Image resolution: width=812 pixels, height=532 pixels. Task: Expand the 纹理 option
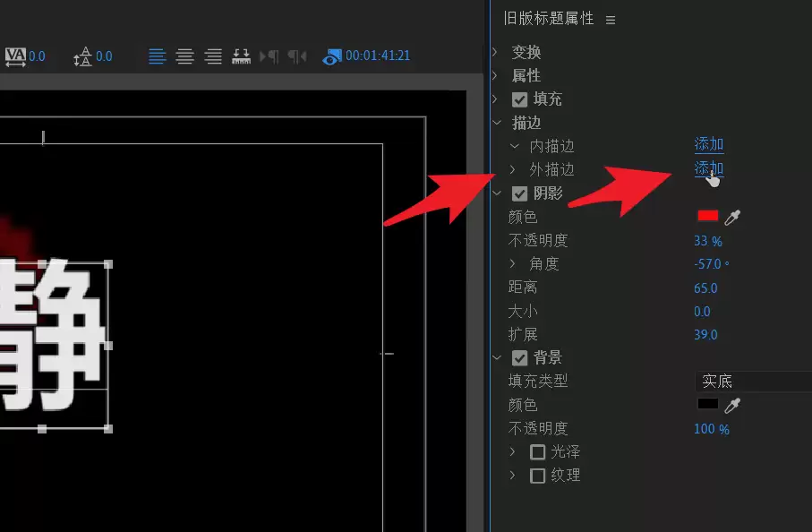(x=513, y=475)
